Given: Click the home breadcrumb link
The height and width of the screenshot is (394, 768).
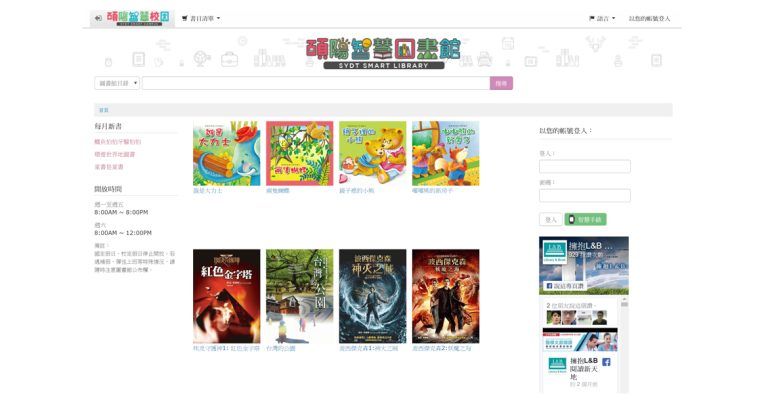Looking at the screenshot, I should click(104, 110).
